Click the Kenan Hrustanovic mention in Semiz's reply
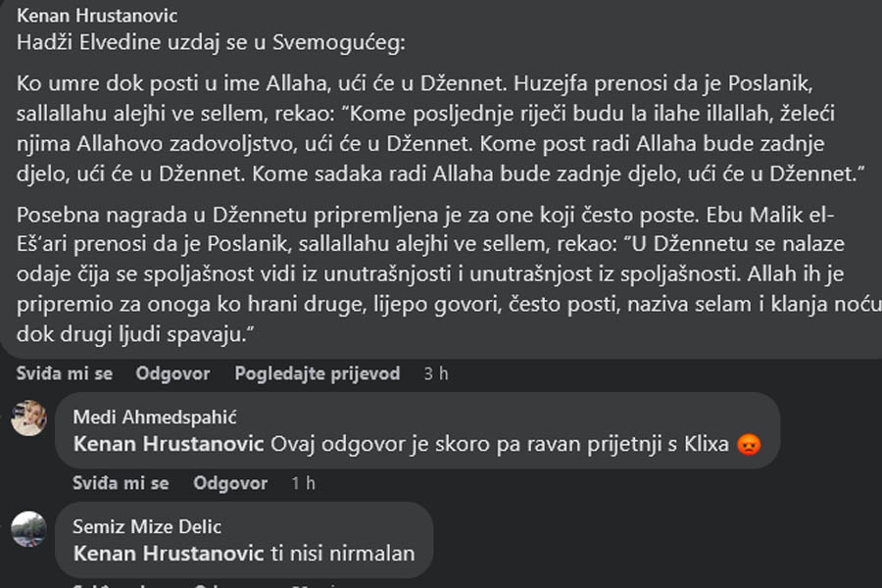 tap(169, 554)
